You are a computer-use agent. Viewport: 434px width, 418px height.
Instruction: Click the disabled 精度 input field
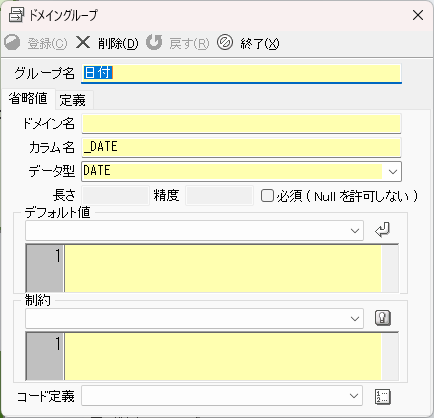pos(219,196)
